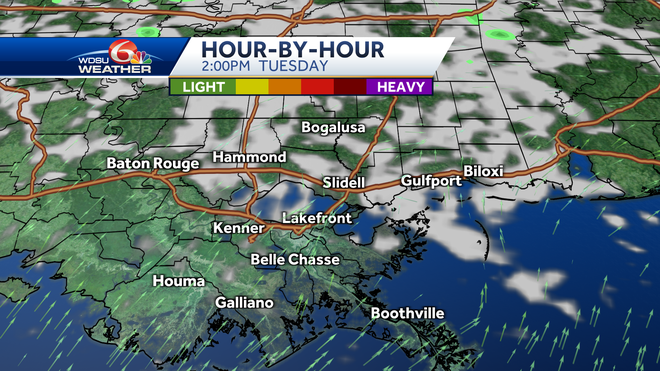This screenshot has width=660, height=371.
Task: Click the Lakefront city label
Action: [x=317, y=218]
